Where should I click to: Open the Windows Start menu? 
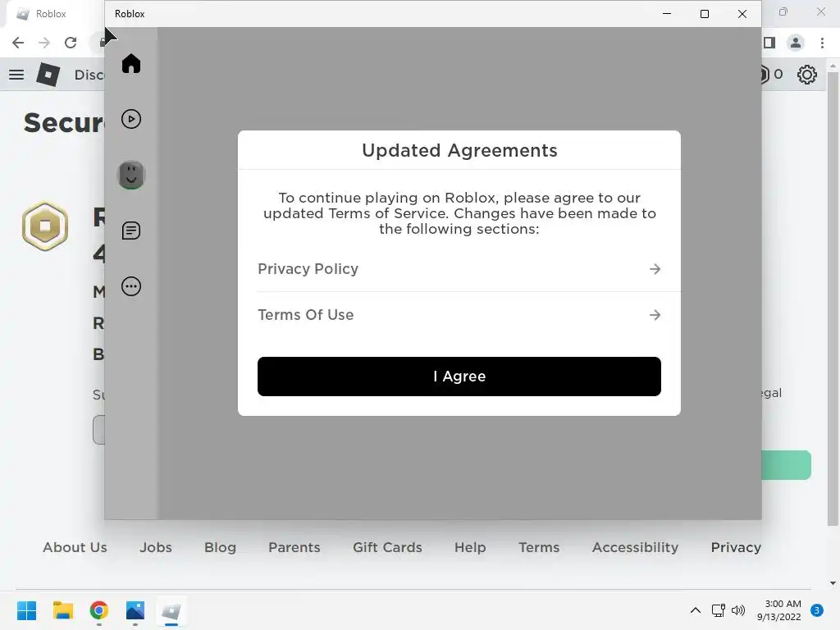click(x=26, y=610)
